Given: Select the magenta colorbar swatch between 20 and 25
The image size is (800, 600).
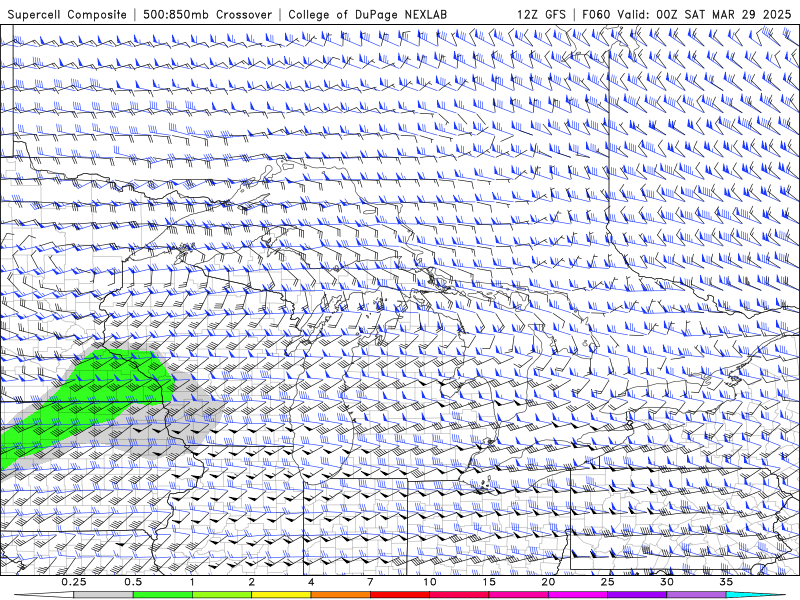Looking at the screenshot, I should (578, 595).
